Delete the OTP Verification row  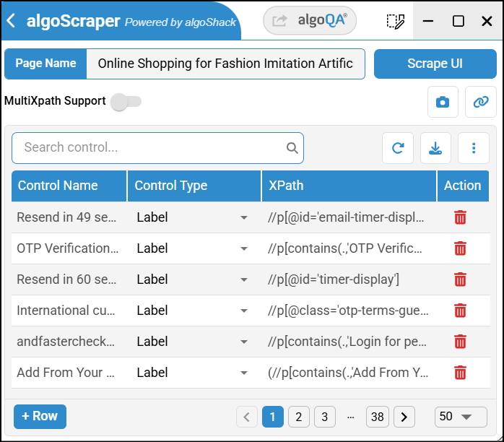[460, 248]
